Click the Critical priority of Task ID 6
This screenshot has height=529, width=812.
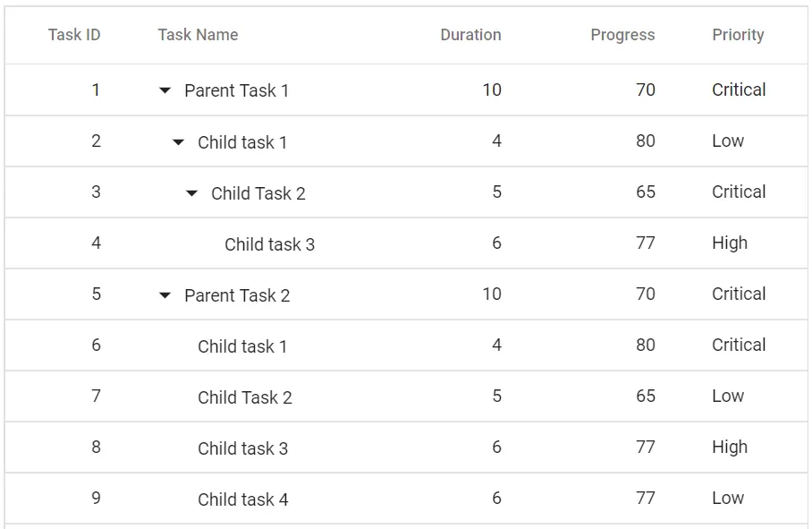tap(740, 346)
